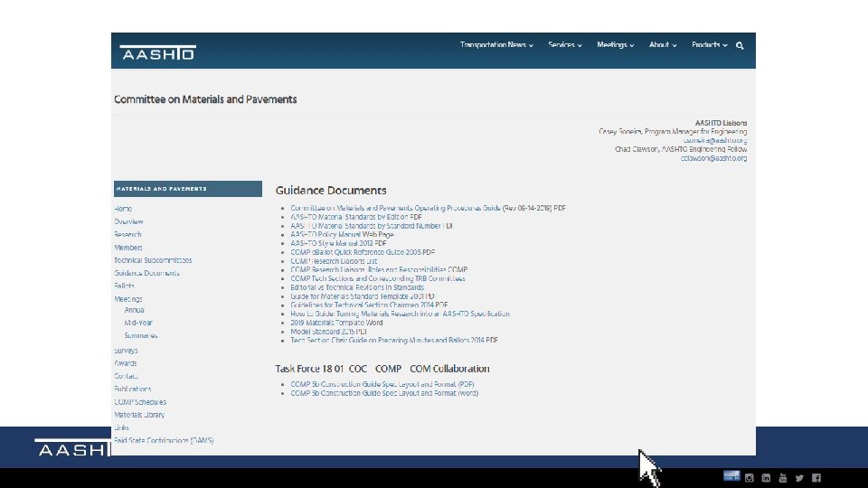Open Overview in the sidebar

pos(128,221)
